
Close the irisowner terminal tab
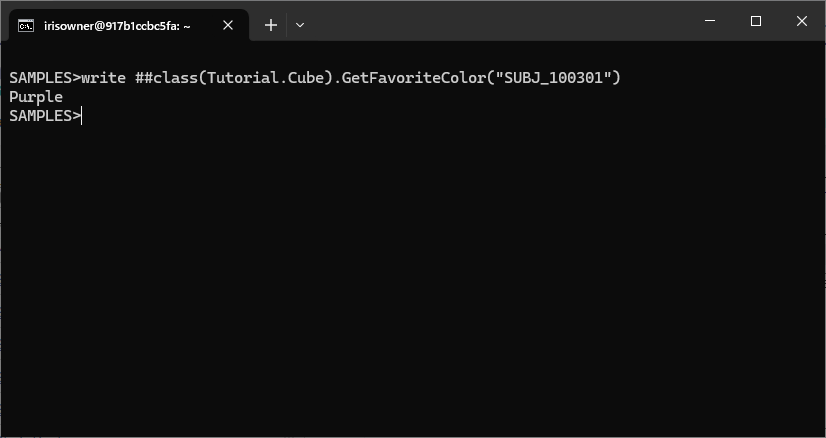point(228,26)
